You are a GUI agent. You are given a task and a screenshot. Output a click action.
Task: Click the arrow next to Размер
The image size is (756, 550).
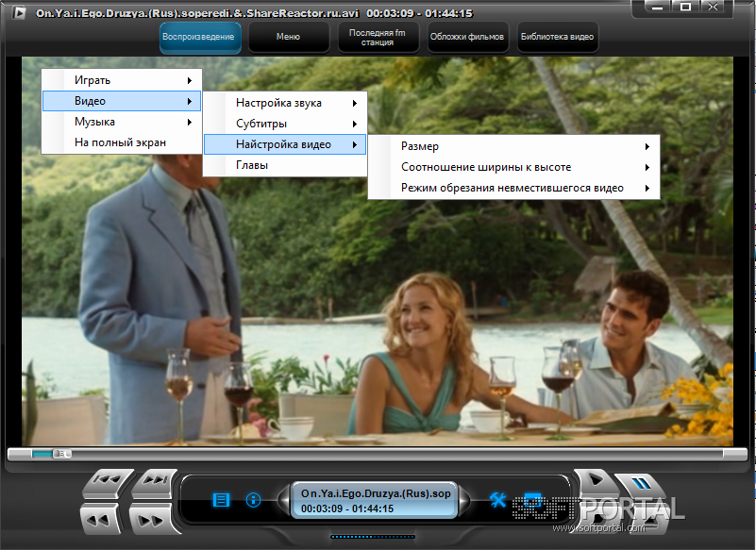[x=647, y=146]
